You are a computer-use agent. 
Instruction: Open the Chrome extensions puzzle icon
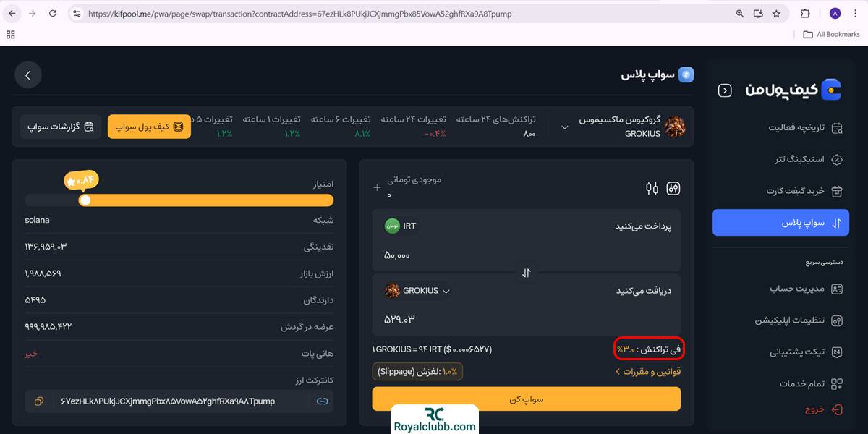[805, 13]
